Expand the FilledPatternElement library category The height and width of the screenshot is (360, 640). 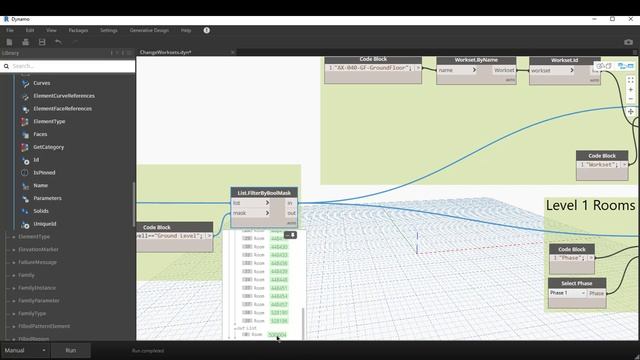coord(14,327)
